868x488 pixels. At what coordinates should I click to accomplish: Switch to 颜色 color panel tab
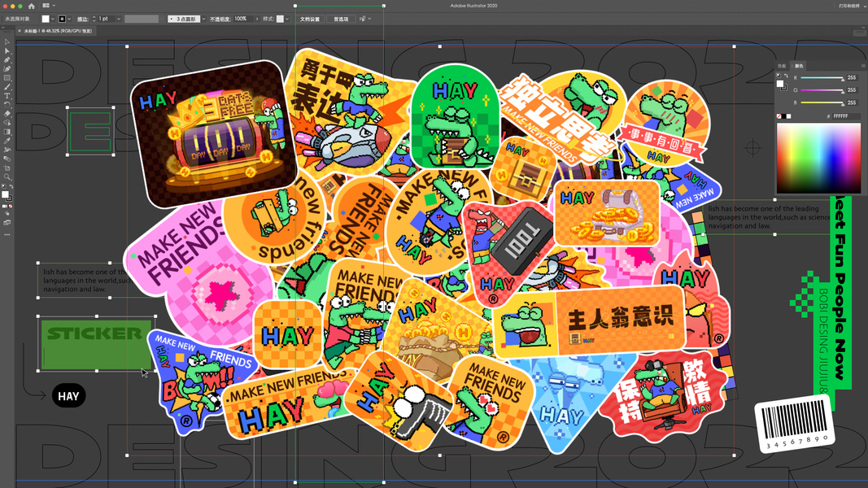799,66
